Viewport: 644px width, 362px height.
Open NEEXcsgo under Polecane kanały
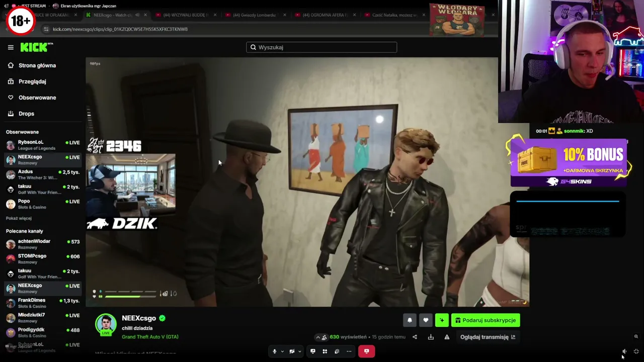(x=43, y=288)
